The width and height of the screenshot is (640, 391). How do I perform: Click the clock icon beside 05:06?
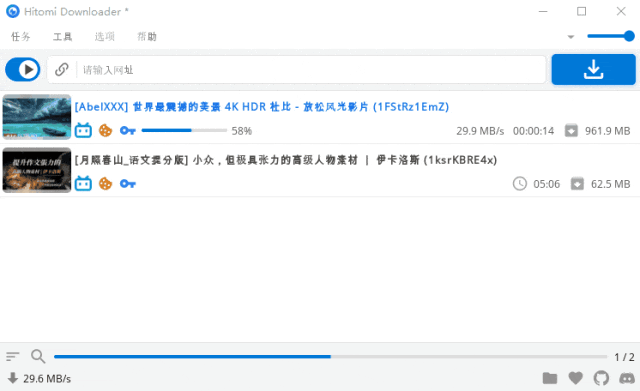click(520, 184)
